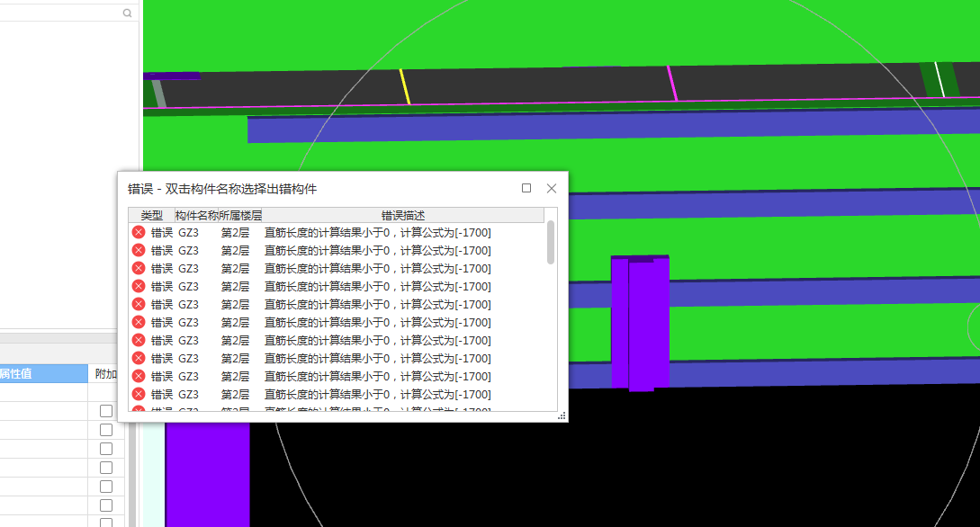The width and height of the screenshot is (980, 527).
Task: Click the red error icon in ninth row
Action: tap(139, 377)
